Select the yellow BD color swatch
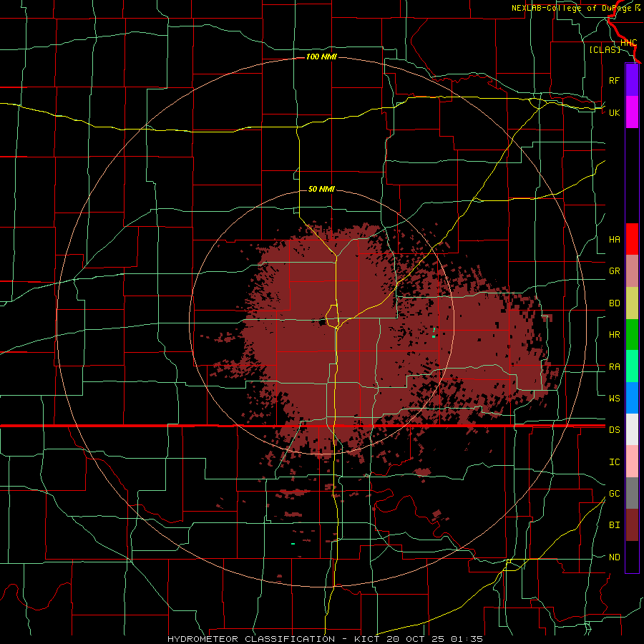Screen dimensions: 644x644 [632, 303]
